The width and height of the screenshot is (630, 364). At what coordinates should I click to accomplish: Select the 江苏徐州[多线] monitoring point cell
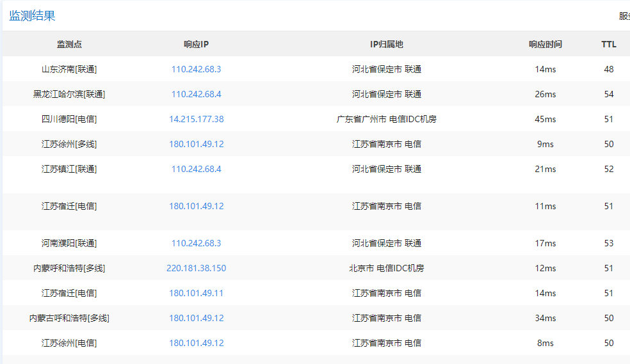(x=69, y=144)
